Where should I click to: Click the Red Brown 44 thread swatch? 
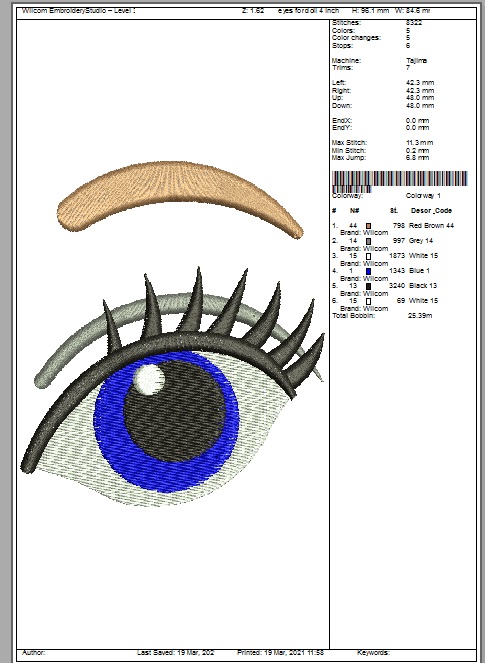tap(368, 226)
